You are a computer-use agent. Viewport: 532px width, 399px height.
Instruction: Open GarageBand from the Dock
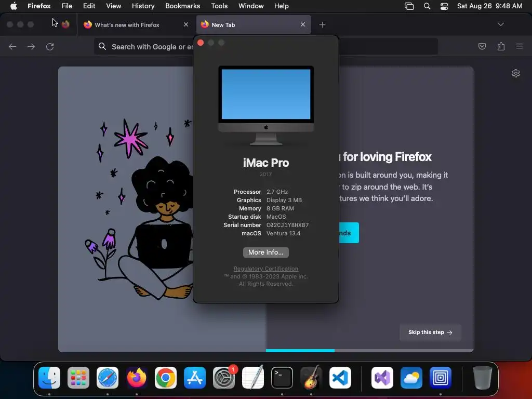311,378
